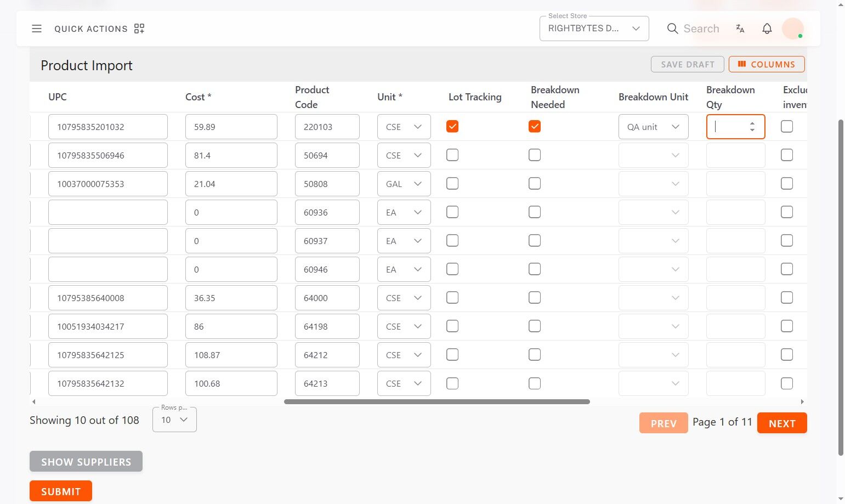Enable Lot Tracking for product 50694

[452, 155]
